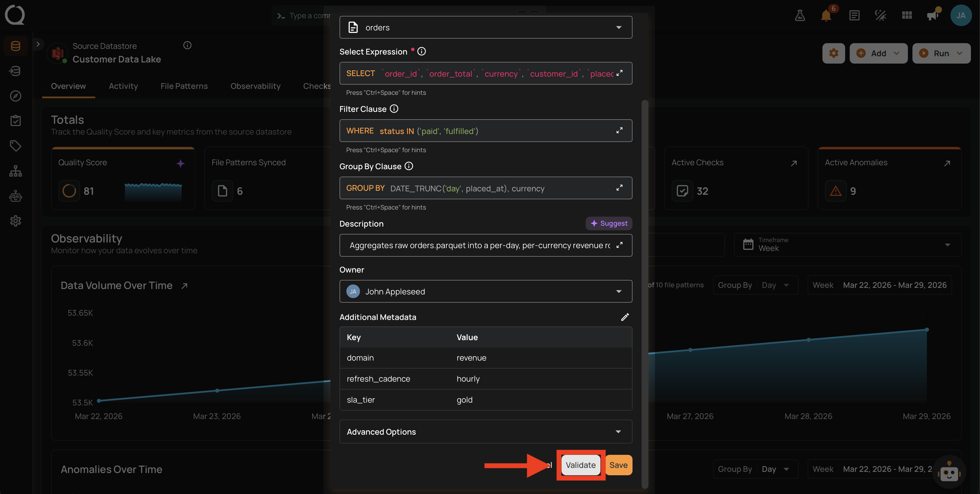Open Active Anomalies arrow link

pos(947,163)
